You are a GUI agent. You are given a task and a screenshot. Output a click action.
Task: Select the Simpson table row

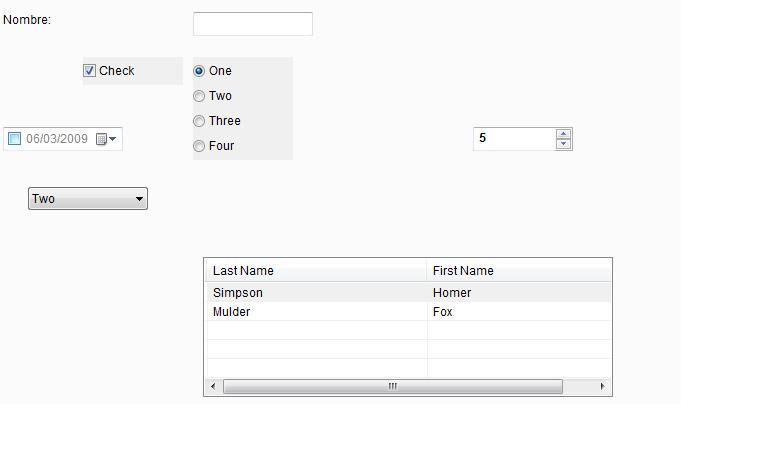tap(238, 293)
